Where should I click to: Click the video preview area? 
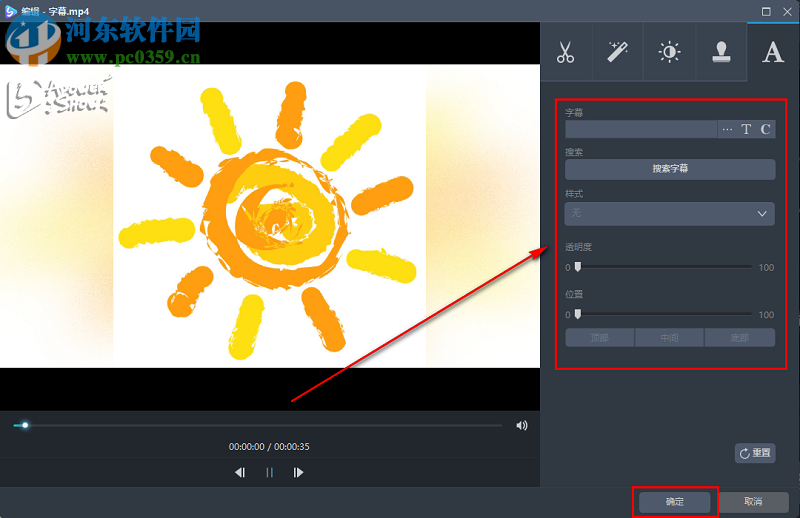tap(270, 216)
